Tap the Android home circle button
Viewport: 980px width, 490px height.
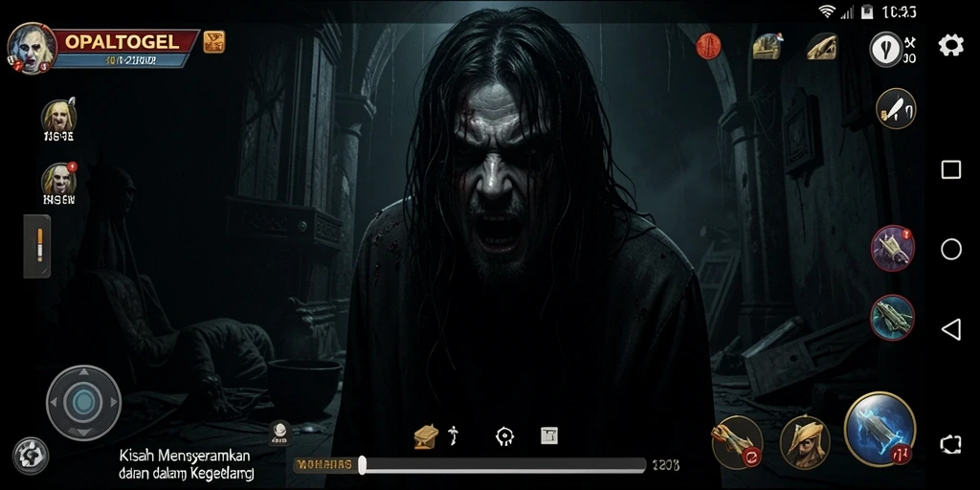tap(950, 249)
